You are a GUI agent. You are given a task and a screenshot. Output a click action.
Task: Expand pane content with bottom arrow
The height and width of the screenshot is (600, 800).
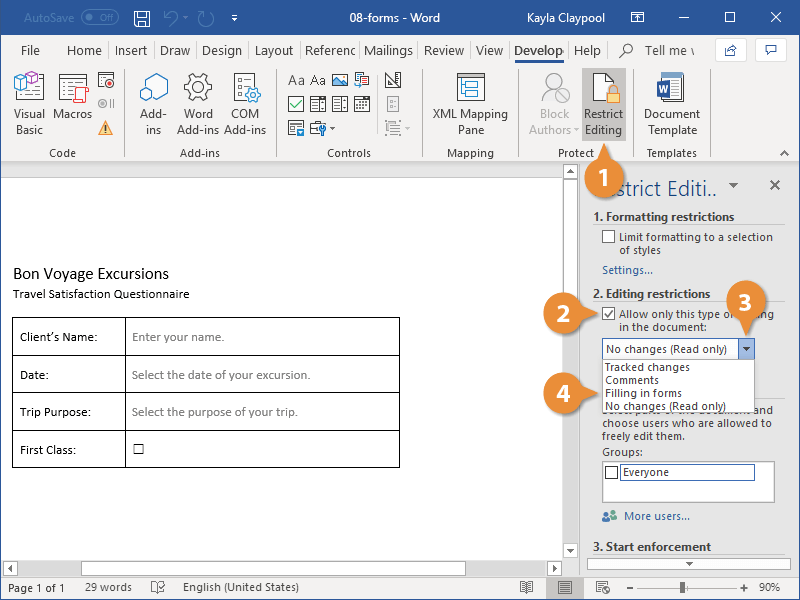tap(689, 564)
